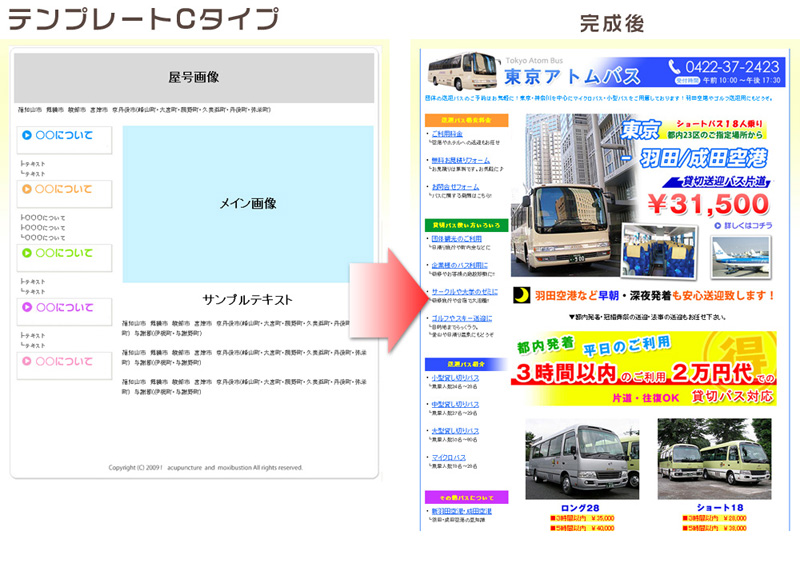Select the pink ○○について menu button
This screenshot has width=800, height=583.
point(64,366)
